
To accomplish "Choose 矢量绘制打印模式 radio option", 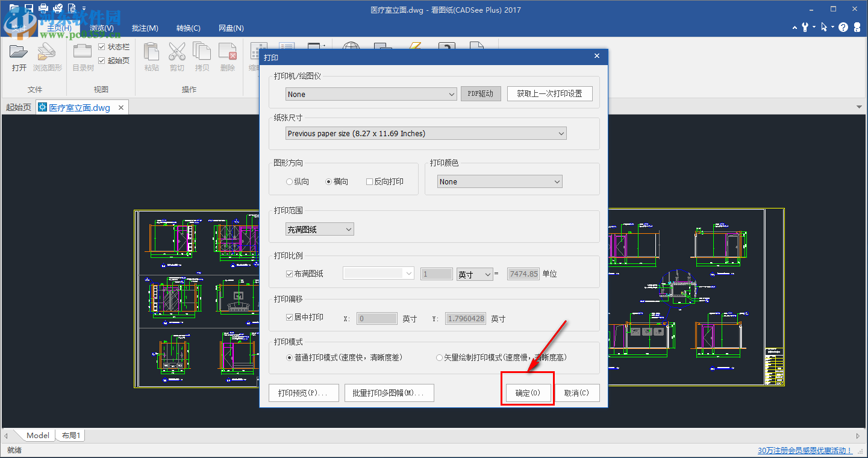I will [439, 357].
